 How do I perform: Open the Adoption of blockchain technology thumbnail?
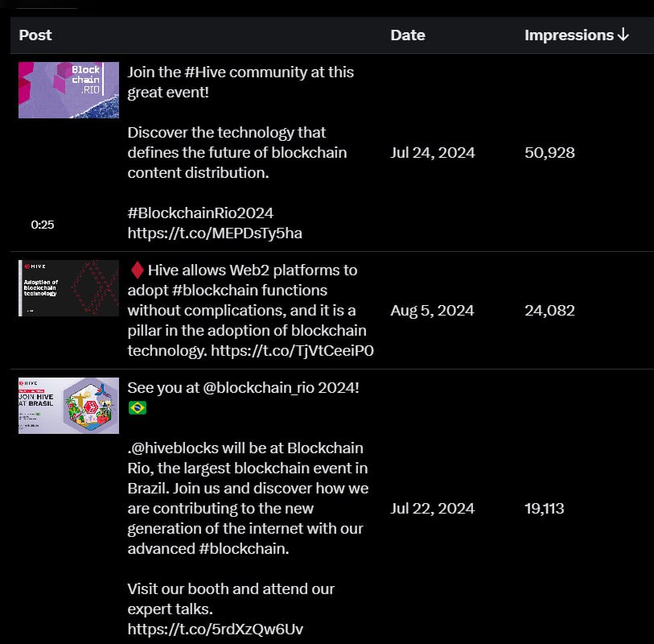coord(69,288)
